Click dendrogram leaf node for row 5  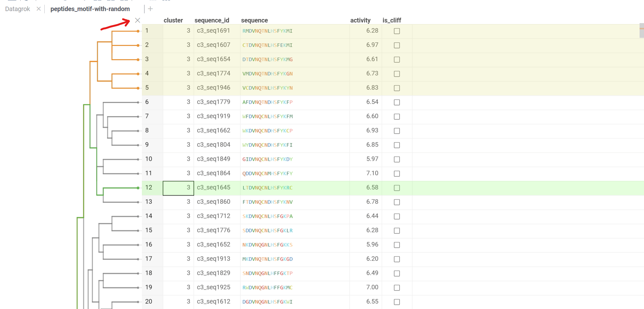(x=138, y=88)
